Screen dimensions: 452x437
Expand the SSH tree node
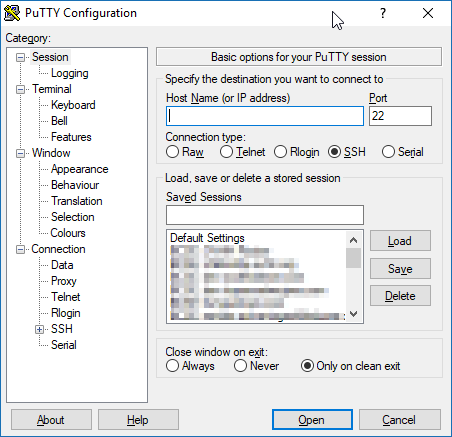pyautogui.click(x=39, y=329)
